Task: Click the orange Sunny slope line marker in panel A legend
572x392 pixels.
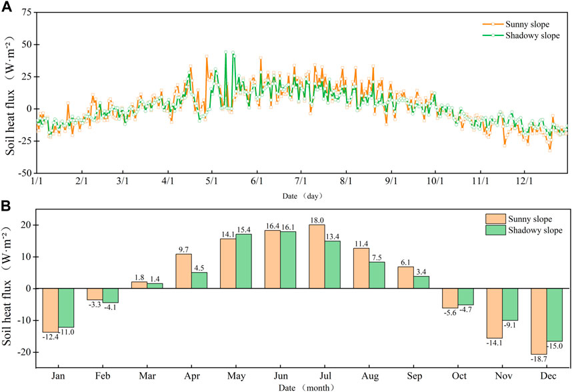Action: (x=493, y=24)
